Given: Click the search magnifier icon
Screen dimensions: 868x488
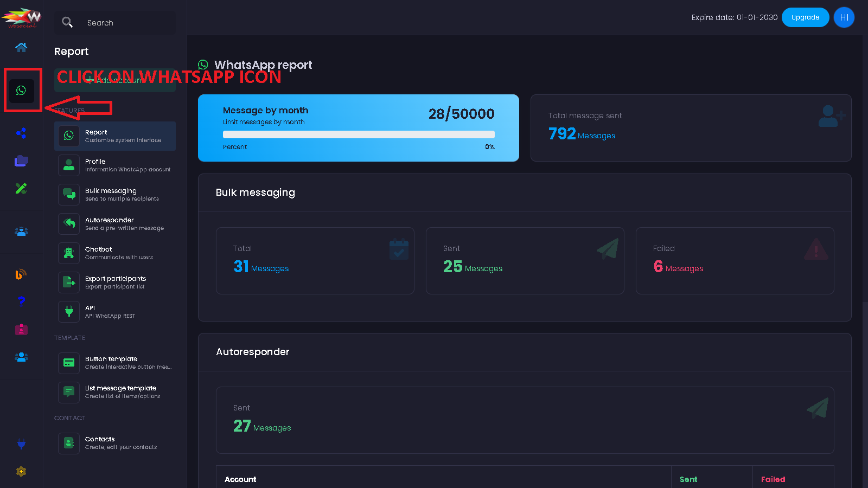Looking at the screenshot, I should pyautogui.click(x=67, y=22).
